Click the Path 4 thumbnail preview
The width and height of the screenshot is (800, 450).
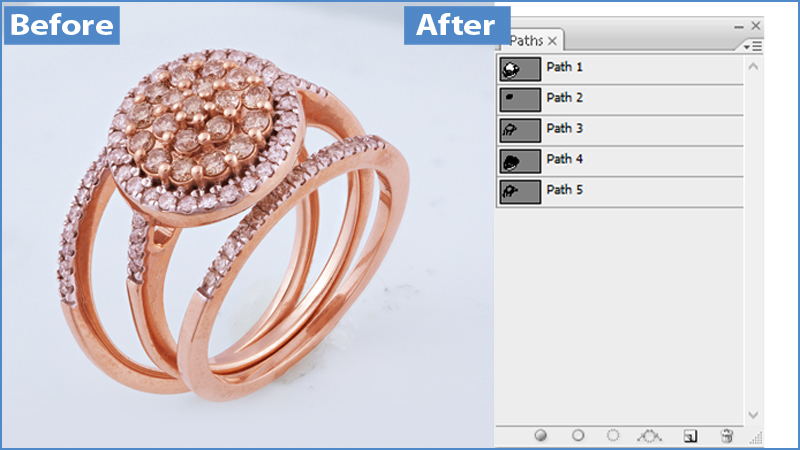[520, 161]
